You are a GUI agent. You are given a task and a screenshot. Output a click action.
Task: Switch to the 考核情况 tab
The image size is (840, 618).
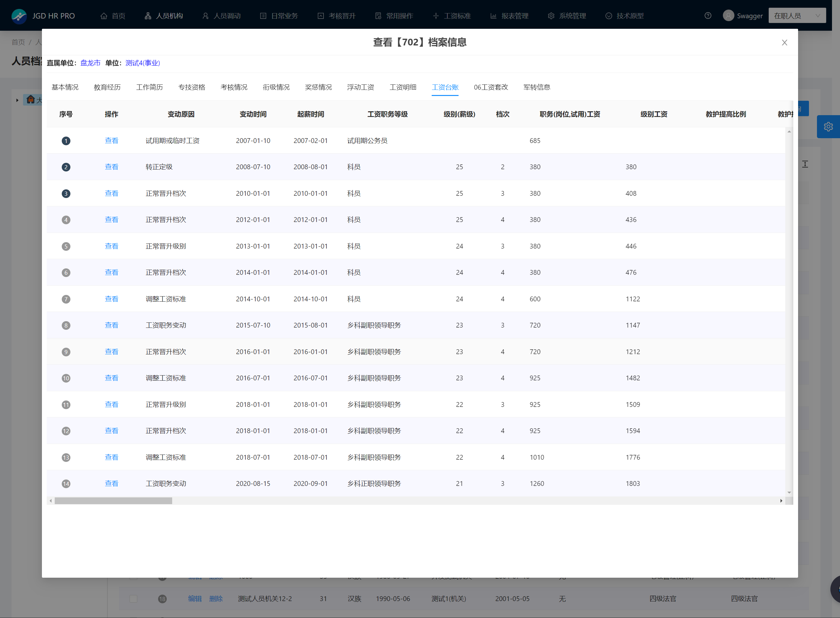(234, 87)
